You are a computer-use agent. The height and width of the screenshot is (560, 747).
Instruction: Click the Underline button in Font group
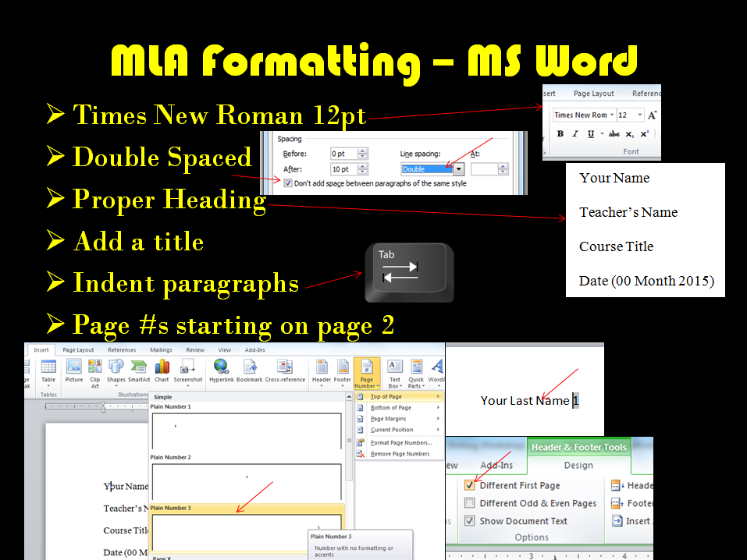(591, 134)
